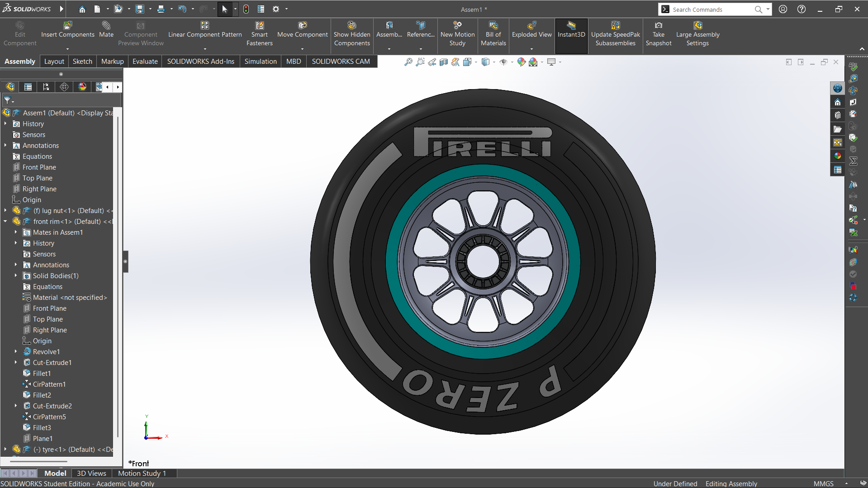
Task: Switch to the Layout tab
Action: (54, 62)
